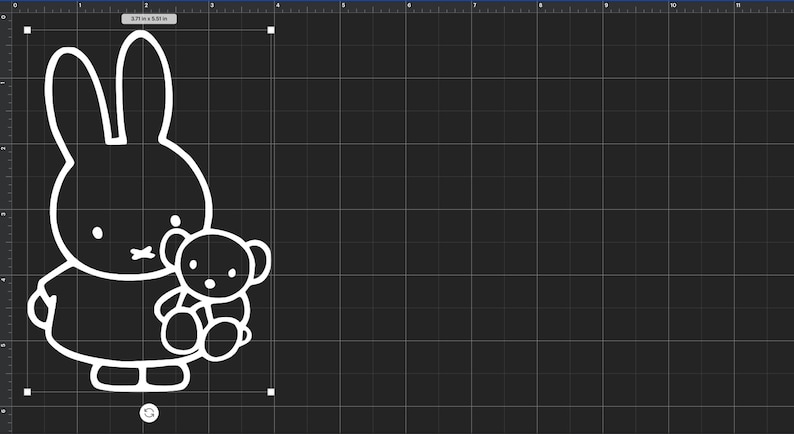Image resolution: width=794 pixels, height=434 pixels.
Task: Click the bunny and bear graphic
Action: click(x=149, y=211)
